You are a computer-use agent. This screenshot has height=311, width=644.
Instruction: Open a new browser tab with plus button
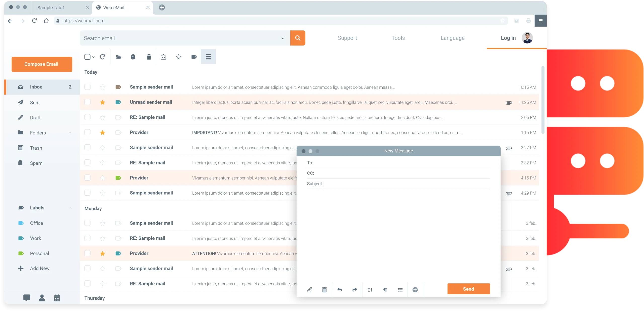pyautogui.click(x=162, y=8)
